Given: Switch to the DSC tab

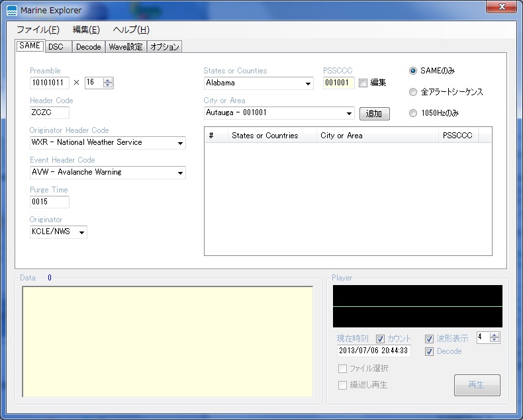Looking at the screenshot, I should point(58,47).
